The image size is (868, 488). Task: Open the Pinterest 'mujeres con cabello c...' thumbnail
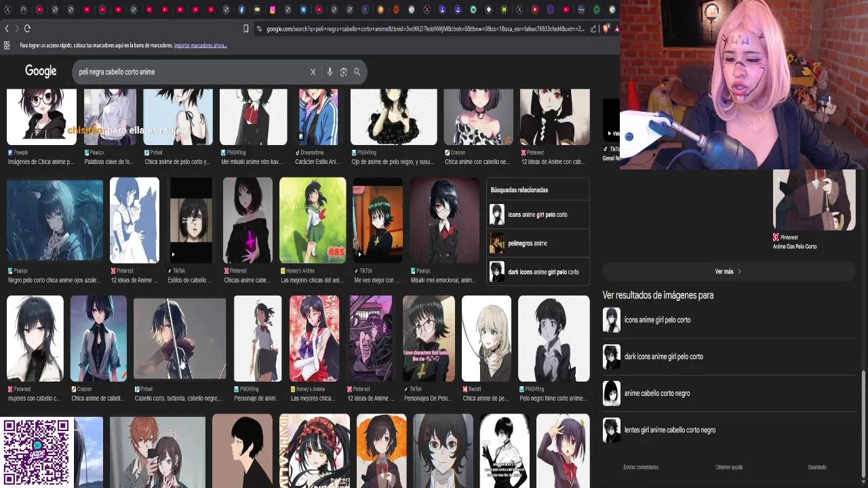(35, 338)
